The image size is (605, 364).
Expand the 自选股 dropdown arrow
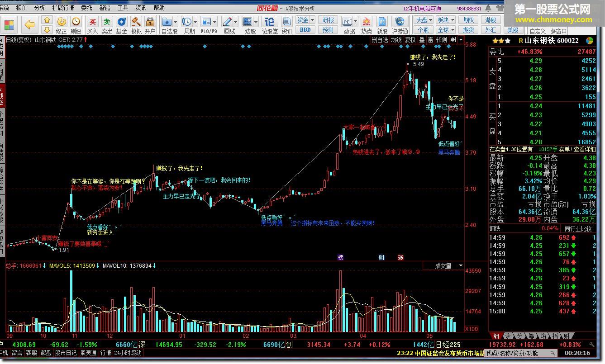click(176, 22)
